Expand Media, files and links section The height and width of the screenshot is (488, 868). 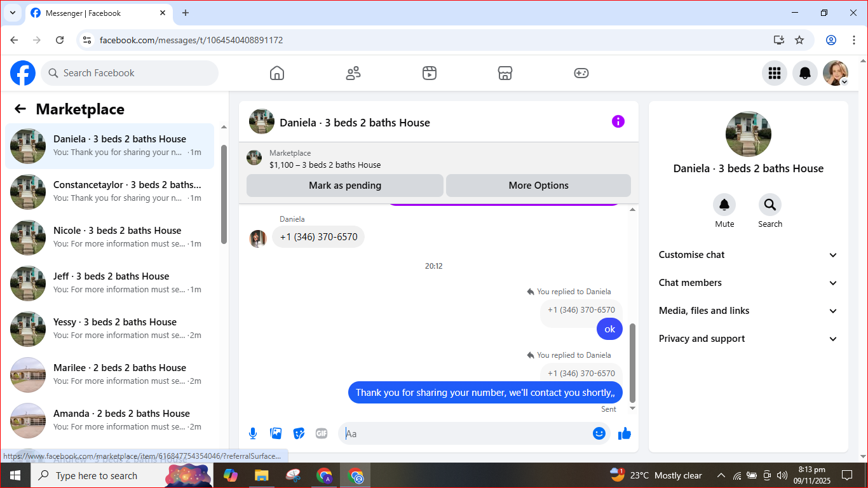(749, 311)
